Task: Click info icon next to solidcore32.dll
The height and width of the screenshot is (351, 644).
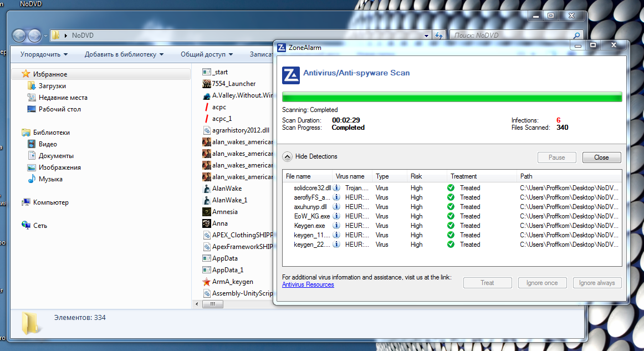Action: pyautogui.click(x=336, y=188)
